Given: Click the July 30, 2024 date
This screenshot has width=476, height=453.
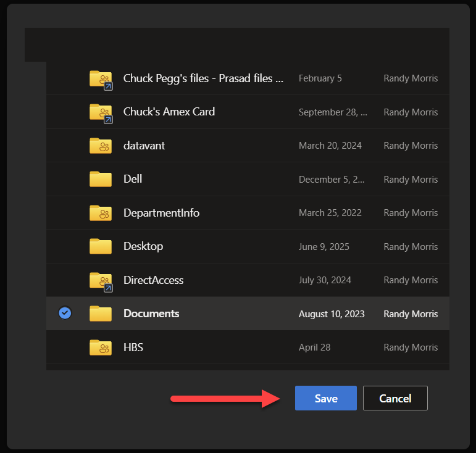Looking at the screenshot, I should 325,280.
